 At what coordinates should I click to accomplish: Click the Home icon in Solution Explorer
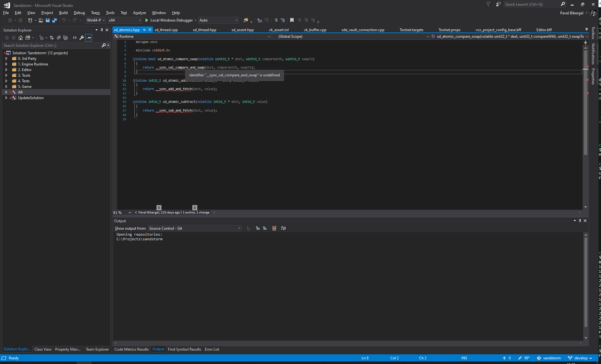point(21,38)
